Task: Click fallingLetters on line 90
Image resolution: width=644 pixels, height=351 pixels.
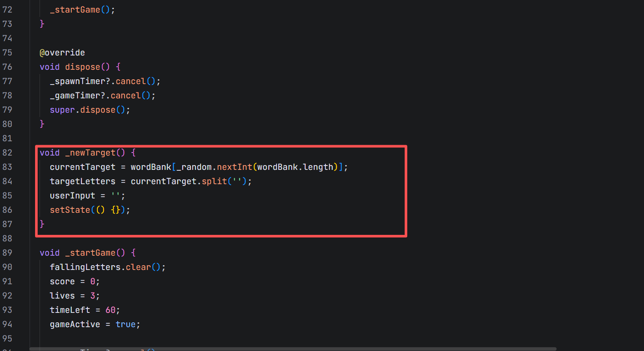Action: 85,267
